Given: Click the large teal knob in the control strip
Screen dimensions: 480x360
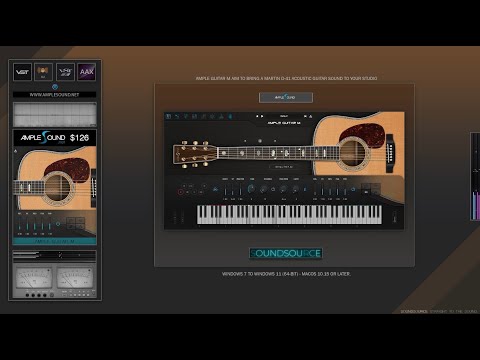Looking at the screenshot, I should (251, 189).
